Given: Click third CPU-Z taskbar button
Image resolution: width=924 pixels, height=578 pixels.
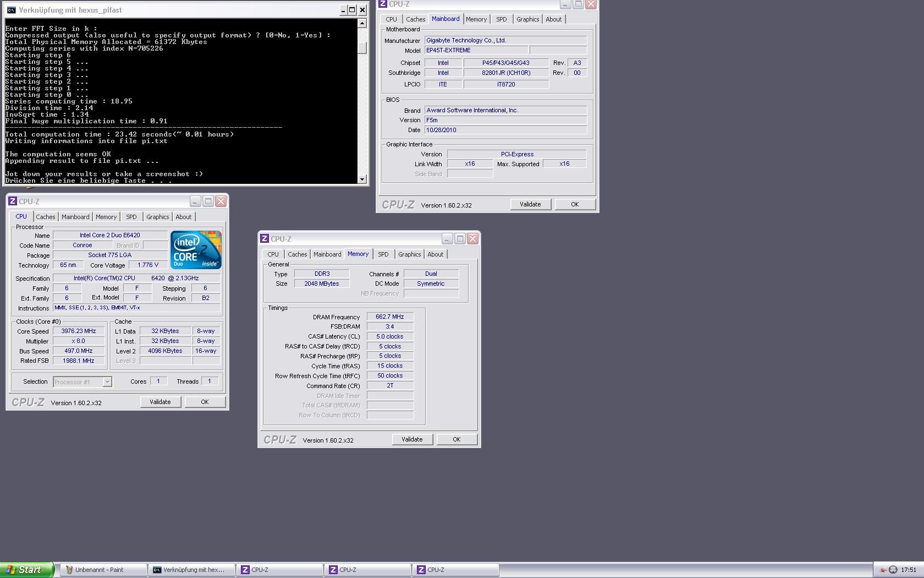Looking at the screenshot, I should click(x=455, y=570).
